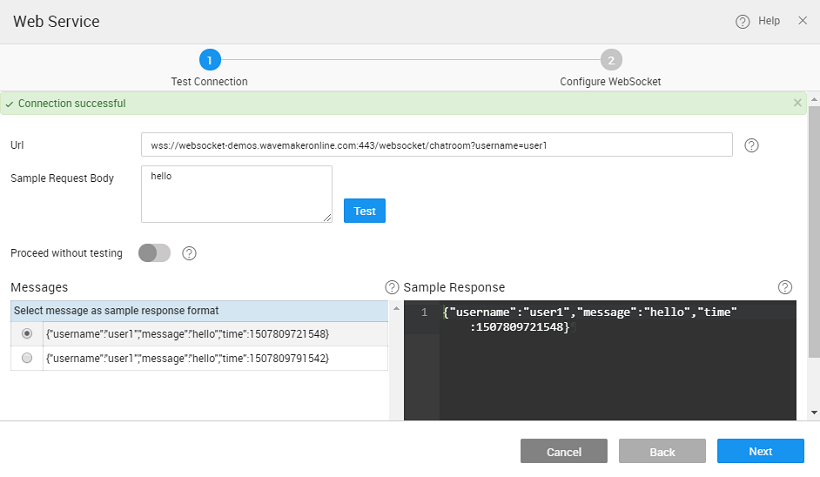Screen dimensions: 820x477
Task: Click the Back button
Action: 662,451
